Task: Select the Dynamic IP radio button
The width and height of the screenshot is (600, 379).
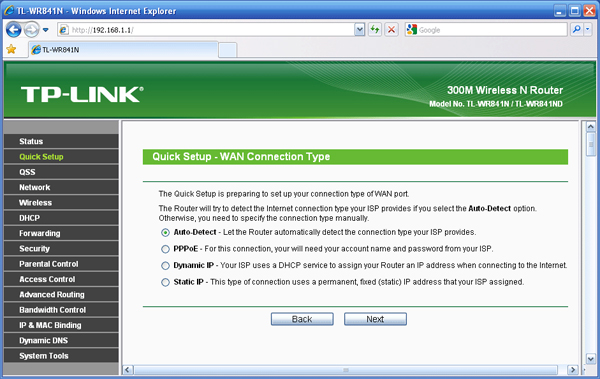Action: click(165, 266)
